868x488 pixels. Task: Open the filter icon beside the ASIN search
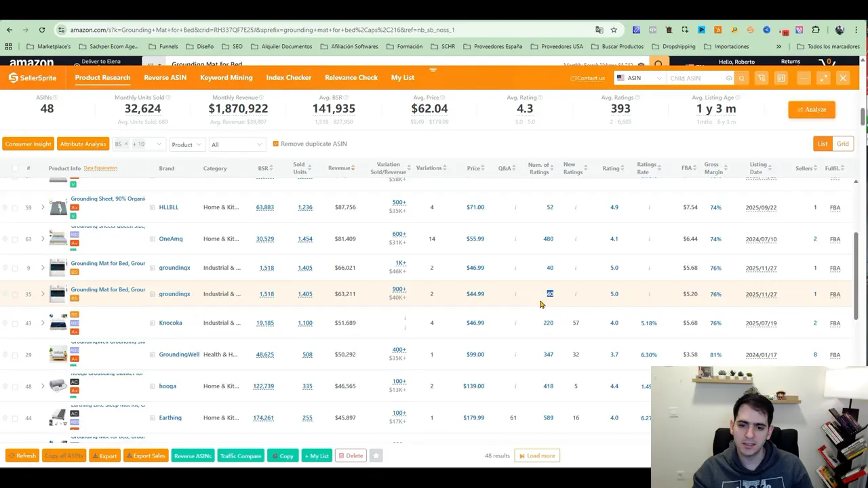(762, 78)
